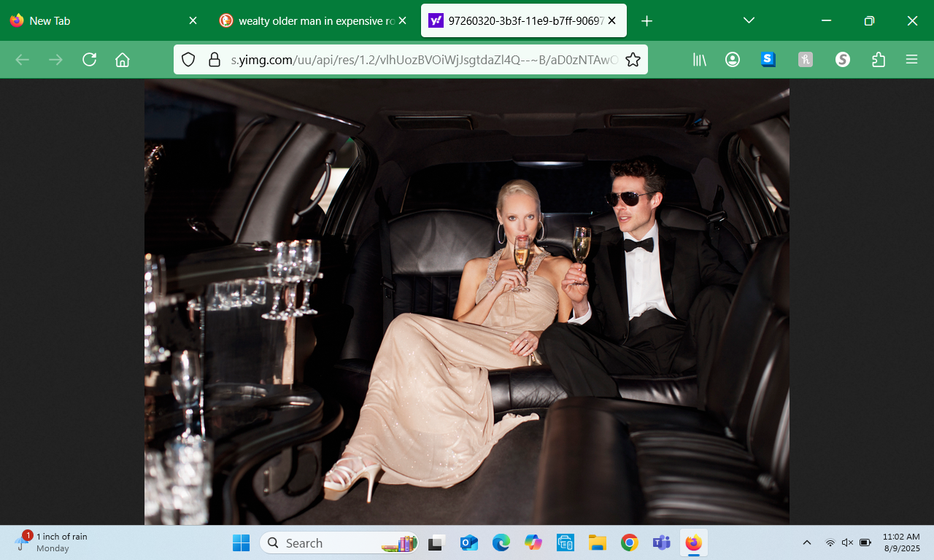The height and width of the screenshot is (560, 934).
Task: Open Task View from the taskbar
Action: pyautogui.click(x=436, y=543)
